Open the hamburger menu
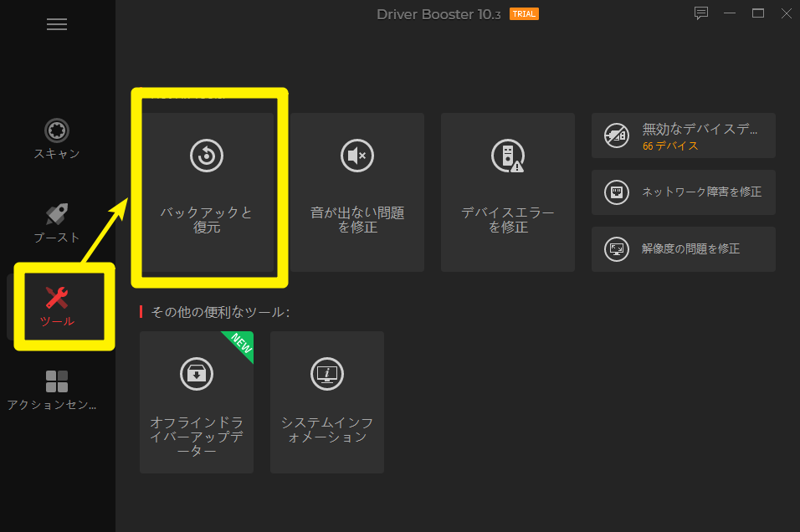The image size is (800, 532). tap(57, 24)
